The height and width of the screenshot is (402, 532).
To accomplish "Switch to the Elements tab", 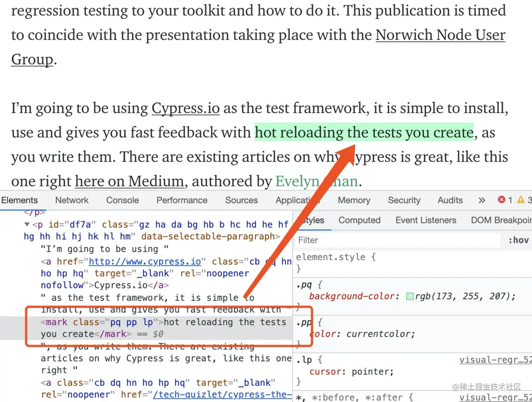I will point(19,200).
